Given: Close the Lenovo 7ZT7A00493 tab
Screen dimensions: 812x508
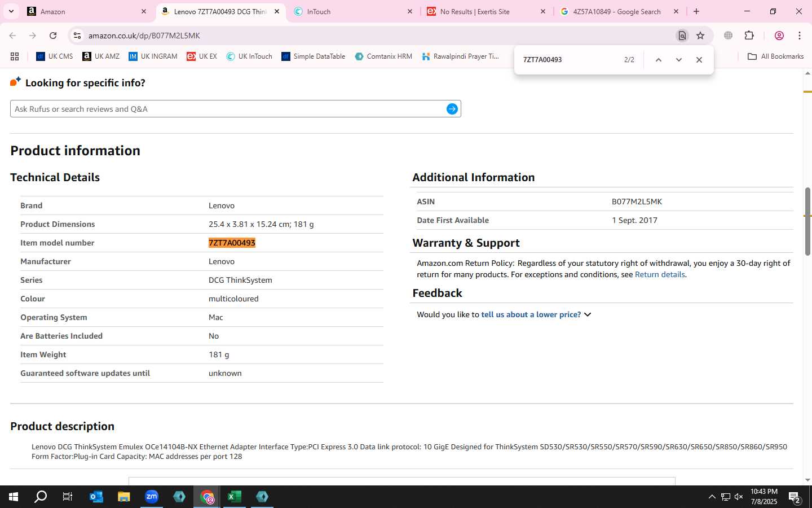Looking at the screenshot, I should tap(277, 11).
